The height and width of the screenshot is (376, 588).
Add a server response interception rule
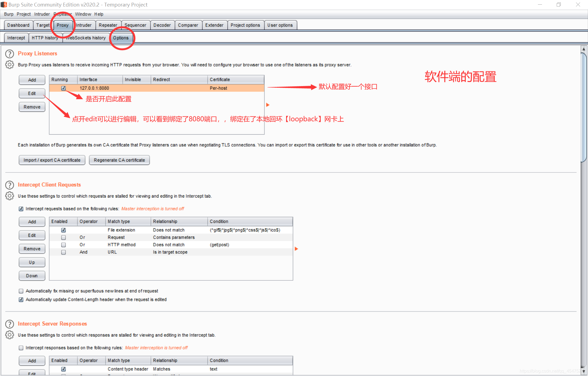[32, 361]
